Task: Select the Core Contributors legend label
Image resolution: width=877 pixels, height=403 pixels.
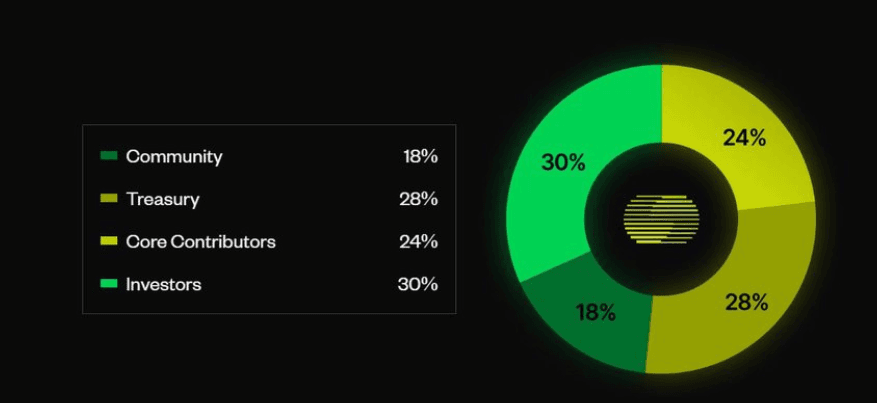Action: pos(201,242)
